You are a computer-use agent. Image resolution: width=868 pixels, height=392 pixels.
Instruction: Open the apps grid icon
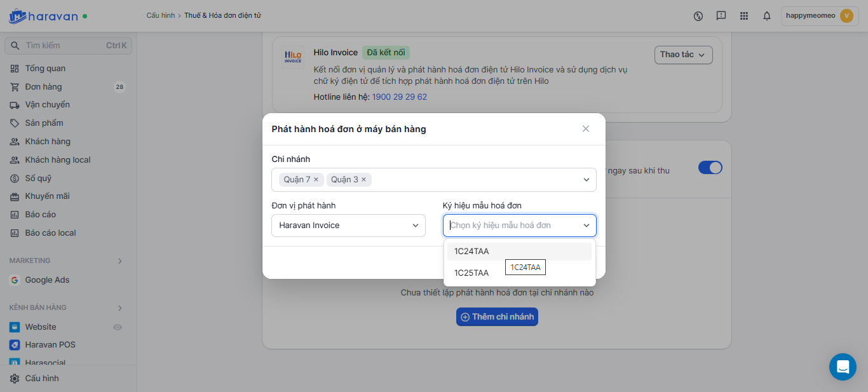(744, 16)
